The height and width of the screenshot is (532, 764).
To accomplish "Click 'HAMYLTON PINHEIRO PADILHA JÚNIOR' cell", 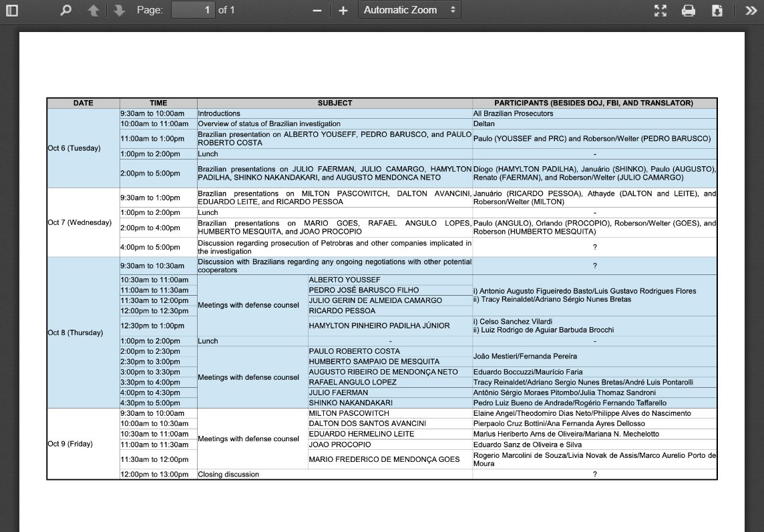I will (390, 326).
